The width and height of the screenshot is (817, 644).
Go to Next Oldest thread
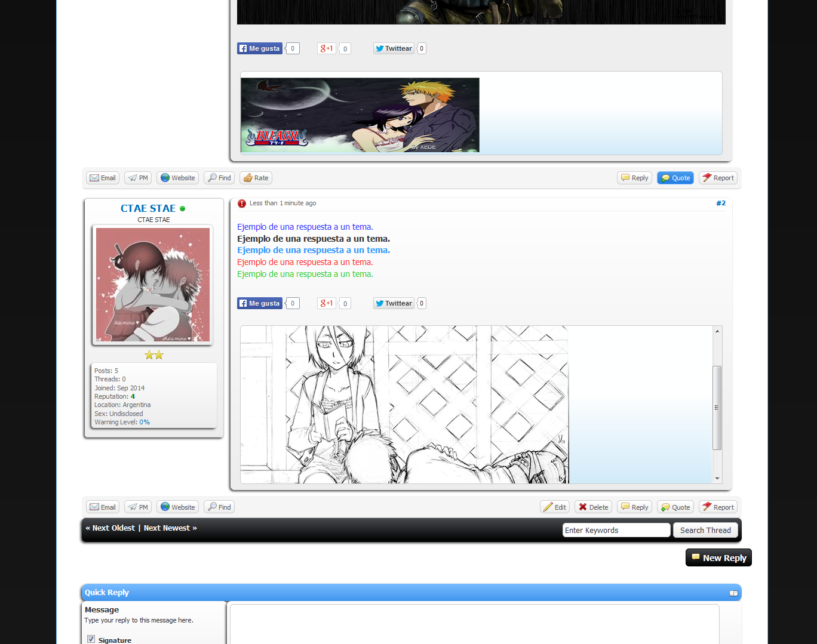110,528
